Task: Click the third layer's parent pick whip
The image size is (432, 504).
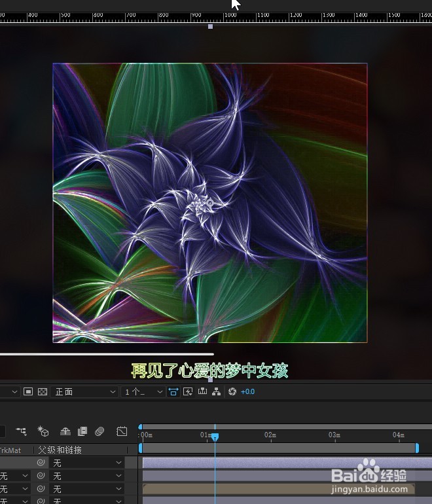Action: point(41,489)
